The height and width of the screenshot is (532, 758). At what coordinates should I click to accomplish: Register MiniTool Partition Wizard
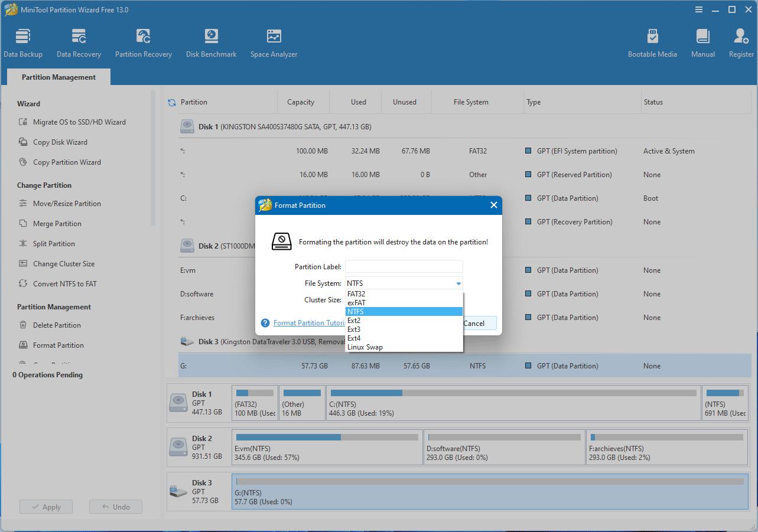(741, 41)
